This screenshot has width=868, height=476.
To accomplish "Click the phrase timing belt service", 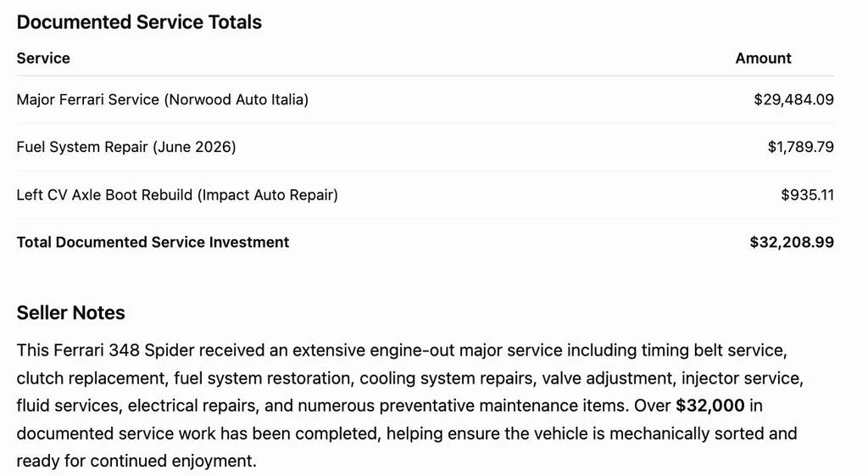I will [x=713, y=350].
